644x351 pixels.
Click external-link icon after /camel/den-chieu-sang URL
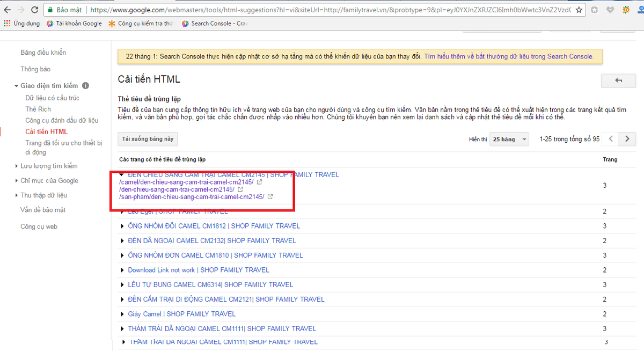[260, 182]
